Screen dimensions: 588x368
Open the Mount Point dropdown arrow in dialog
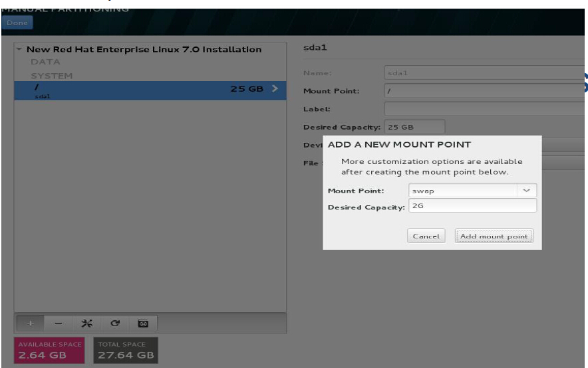pos(527,190)
